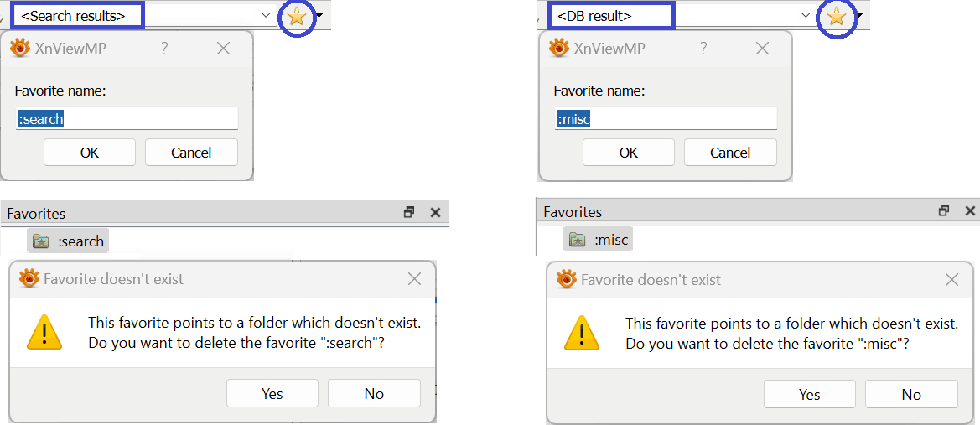Expand the arrow next to the left star
Screen dimensions: 980x425
coord(319,15)
